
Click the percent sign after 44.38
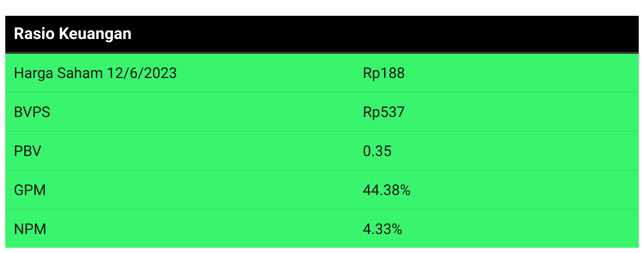[405, 190]
